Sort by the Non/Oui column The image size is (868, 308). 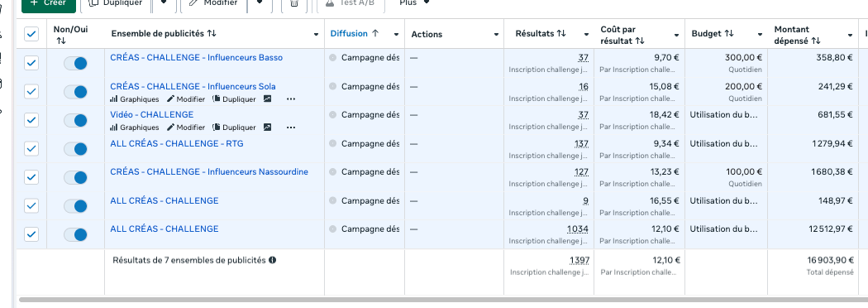[x=61, y=41]
